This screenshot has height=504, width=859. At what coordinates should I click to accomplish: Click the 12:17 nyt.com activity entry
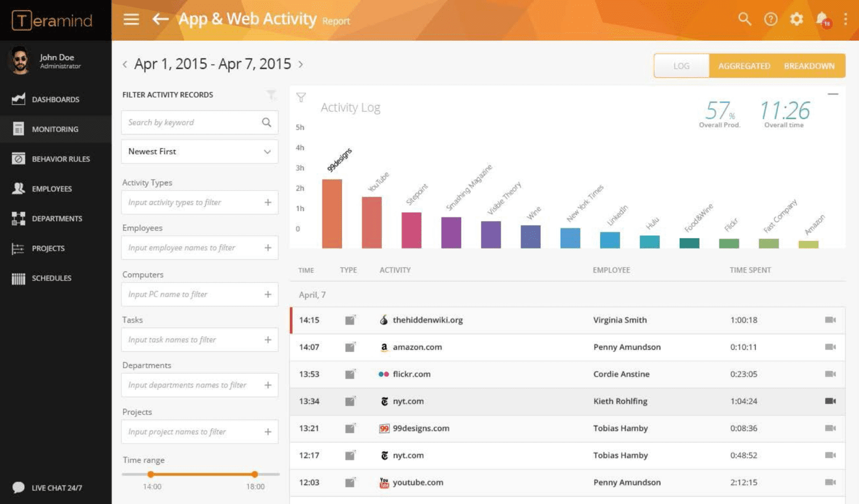[408, 455]
